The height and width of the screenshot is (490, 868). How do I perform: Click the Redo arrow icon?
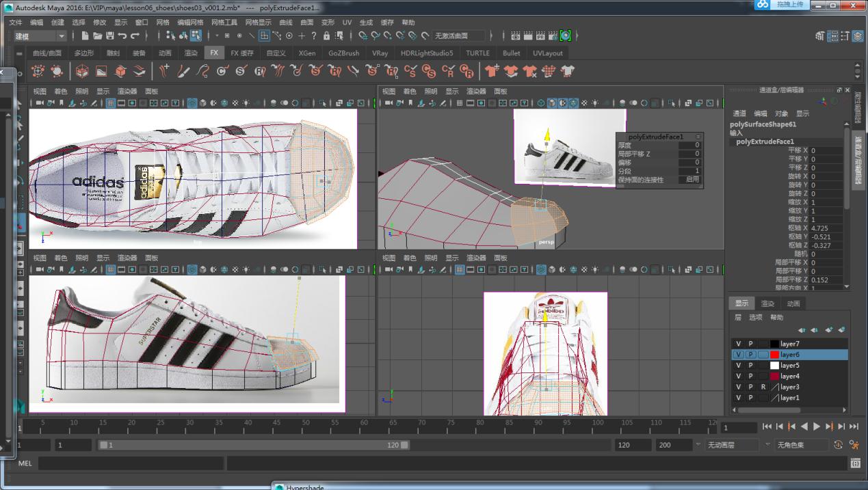pyautogui.click(x=135, y=36)
